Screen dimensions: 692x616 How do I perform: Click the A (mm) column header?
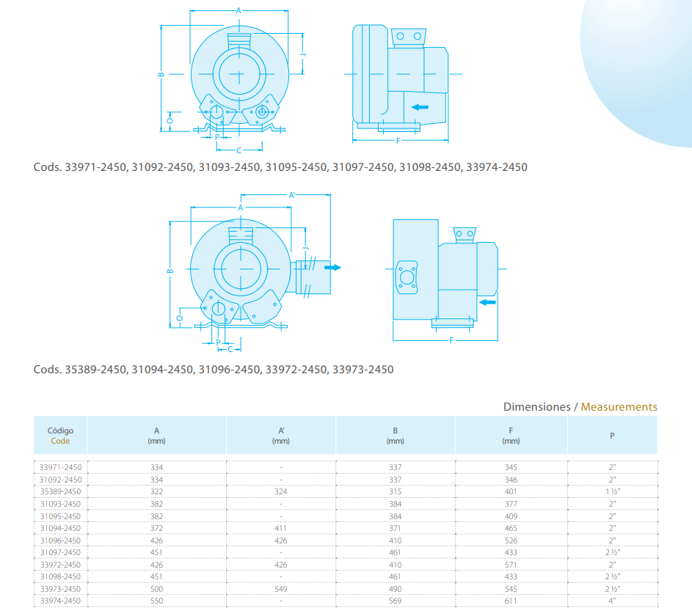point(156,435)
